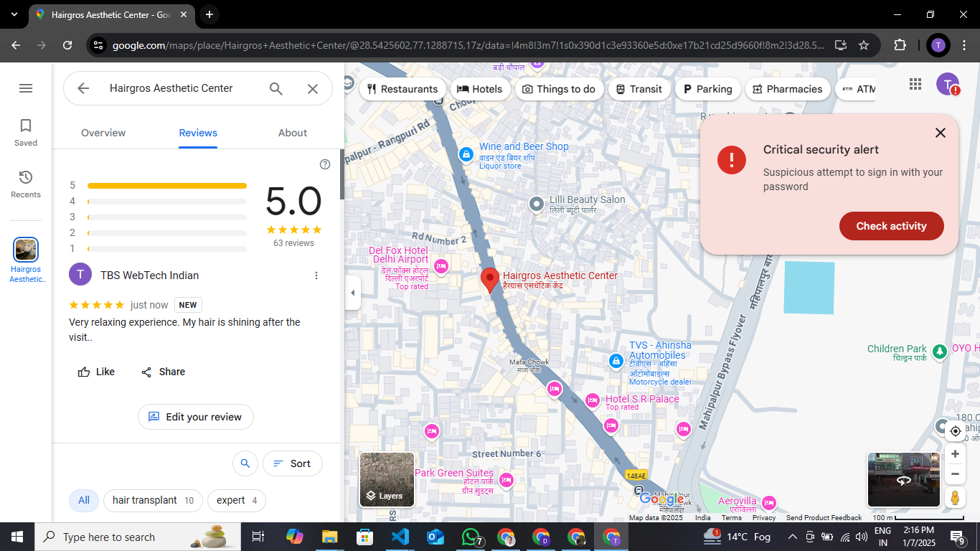Select the 'hair transplant' review filter chip
Screen dimensions: 980x551
pos(154,500)
